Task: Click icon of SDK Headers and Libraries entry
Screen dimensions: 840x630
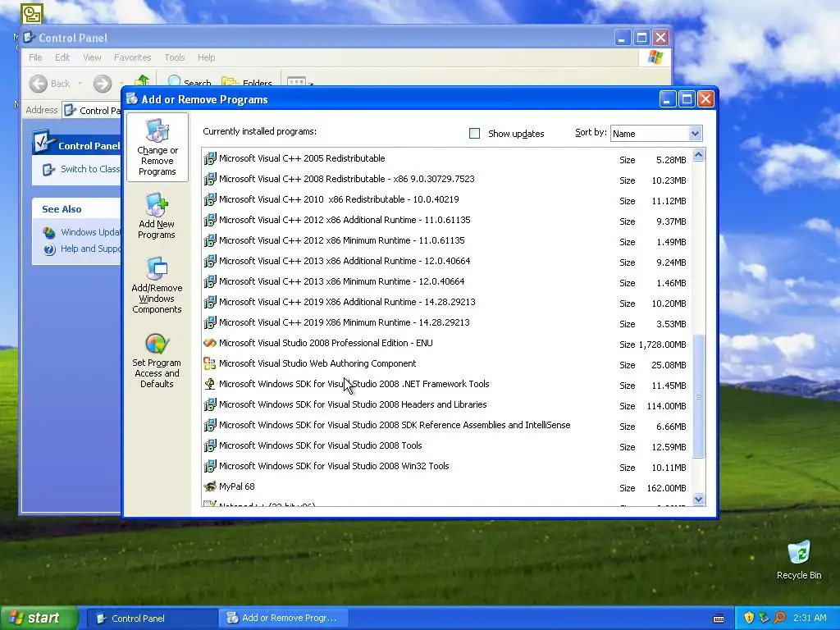Action: click(x=209, y=404)
